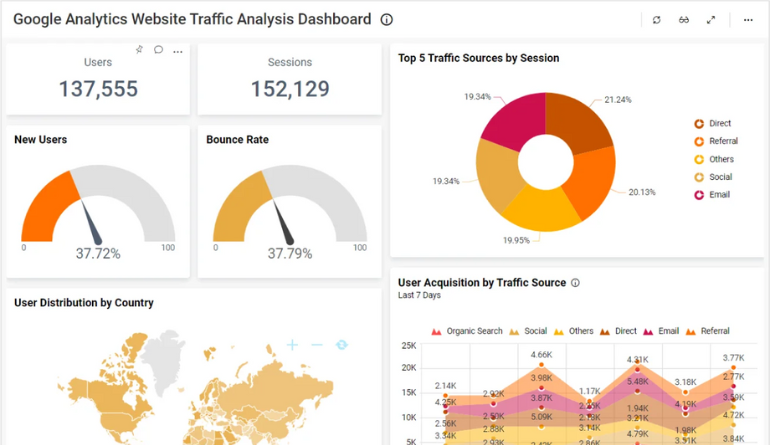This screenshot has width=770, height=445.
Task: Reset the country map view
Action: pyautogui.click(x=342, y=345)
